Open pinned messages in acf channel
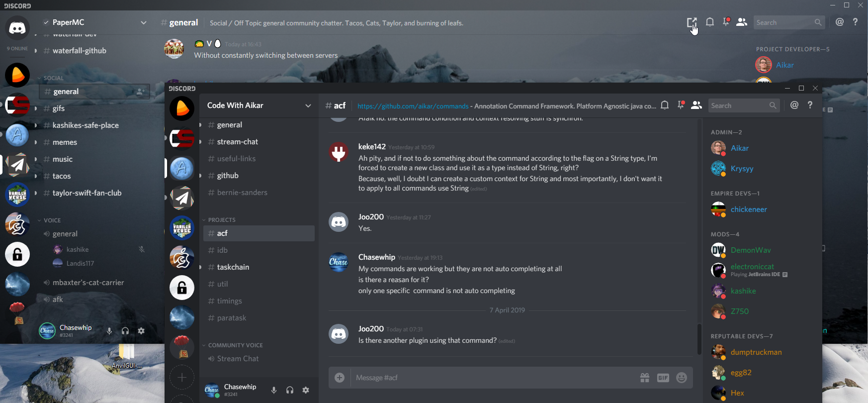 click(x=681, y=105)
